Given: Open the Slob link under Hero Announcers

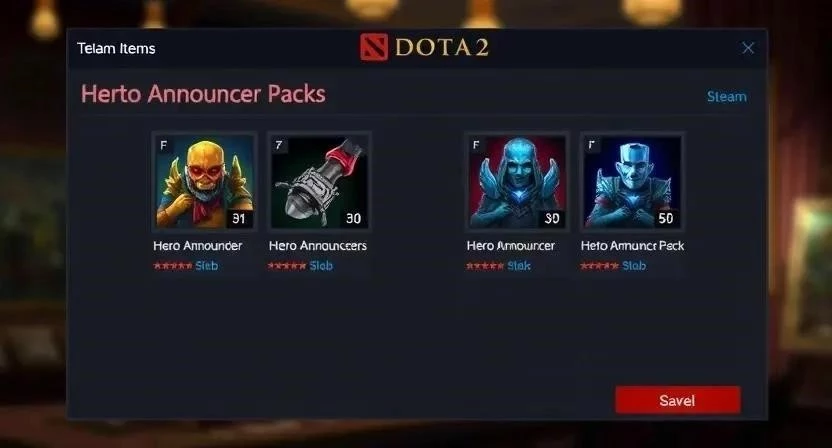Looking at the screenshot, I should [321, 265].
